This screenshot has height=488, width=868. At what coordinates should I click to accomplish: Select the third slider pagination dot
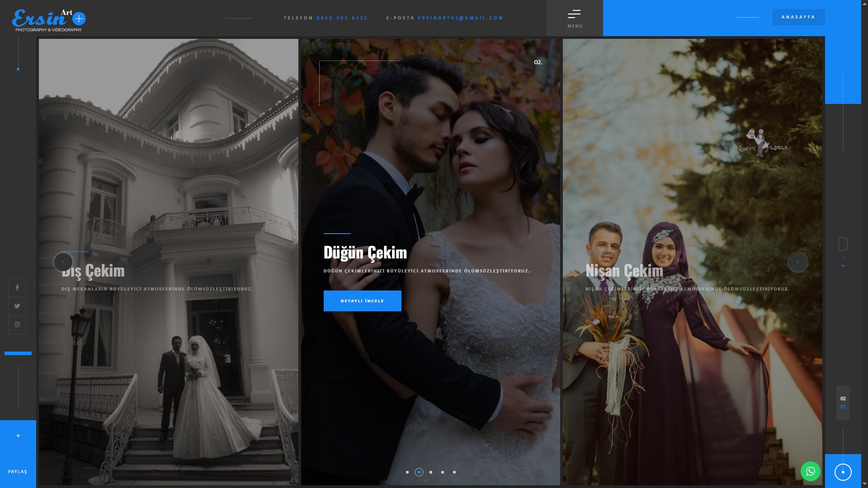pyautogui.click(x=431, y=472)
